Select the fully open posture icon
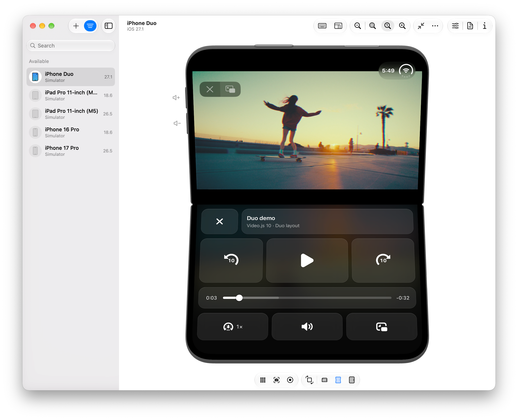 pyautogui.click(x=352, y=380)
